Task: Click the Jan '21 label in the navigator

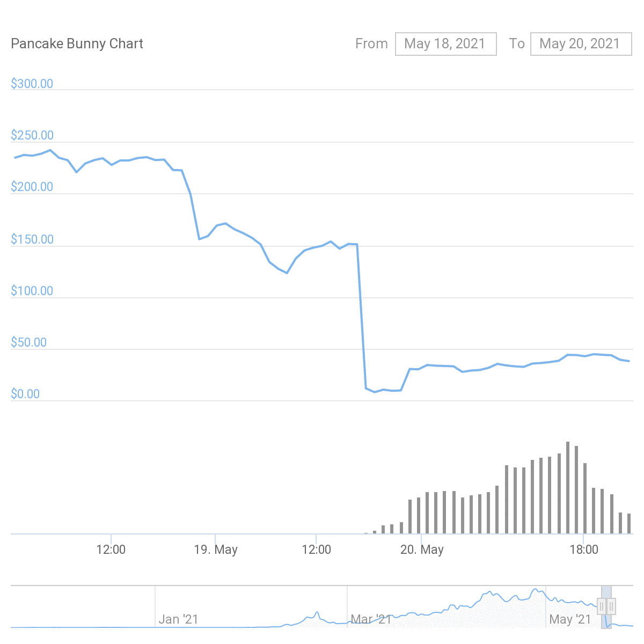Action: tap(179, 619)
